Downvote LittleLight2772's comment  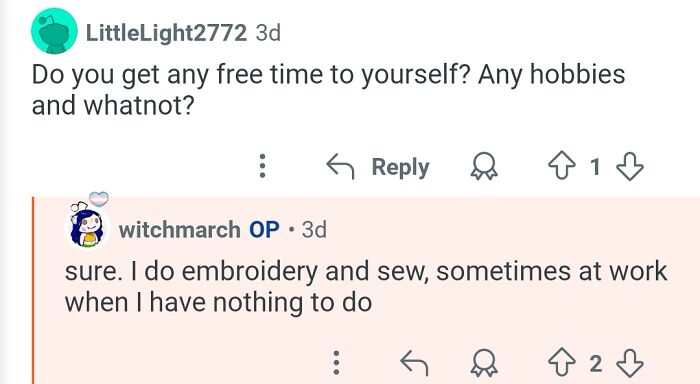point(630,167)
